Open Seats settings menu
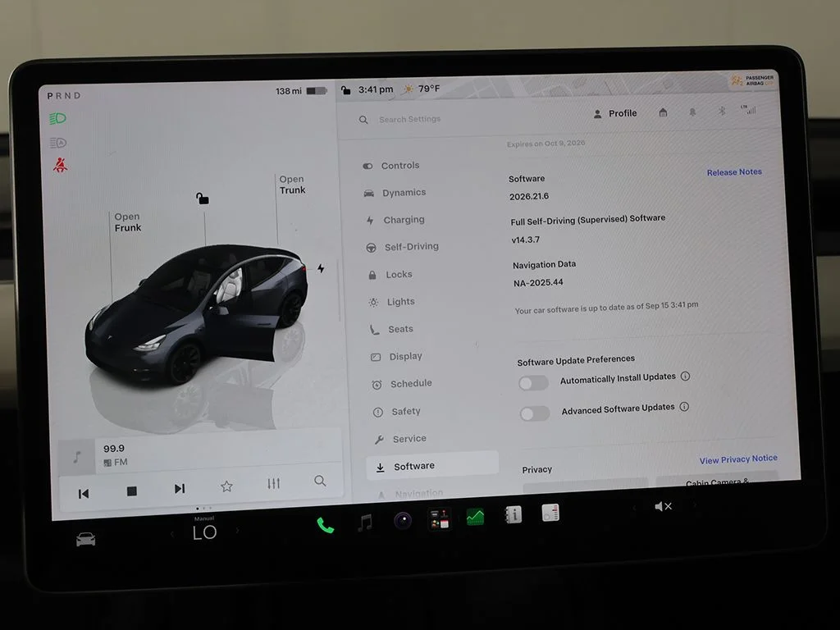 (391, 329)
